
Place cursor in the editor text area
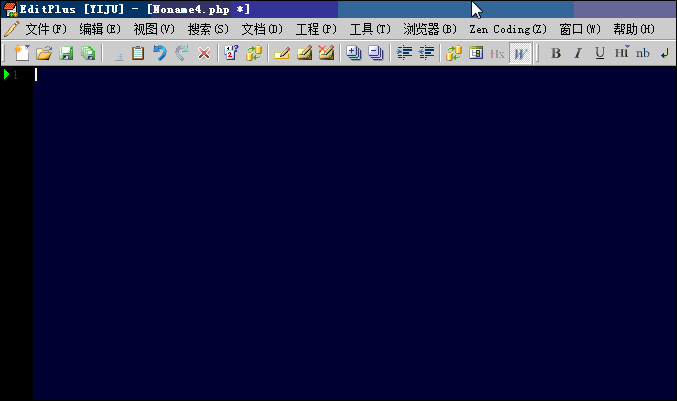(x=354, y=233)
